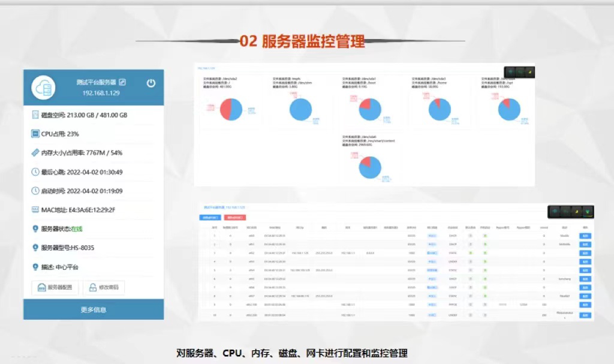Click the location pin beside 服务器状态

(x=35, y=228)
